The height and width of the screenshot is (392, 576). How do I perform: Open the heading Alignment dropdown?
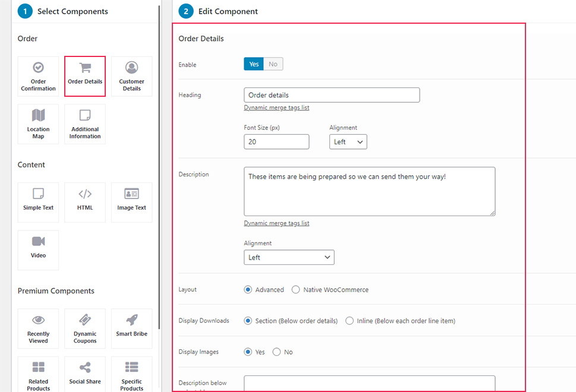348,142
